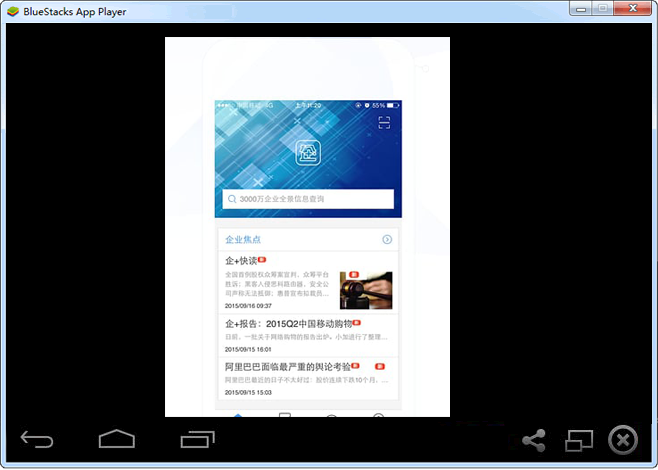658x470 pixels.
Task: Click the share icon in bottom bar
Action: [x=534, y=440]
